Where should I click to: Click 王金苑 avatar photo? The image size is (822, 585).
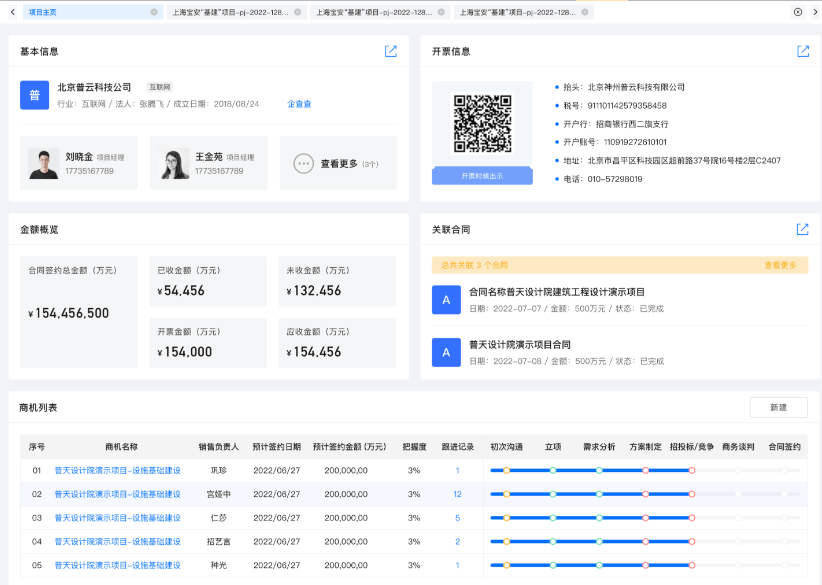click(174, 163)
